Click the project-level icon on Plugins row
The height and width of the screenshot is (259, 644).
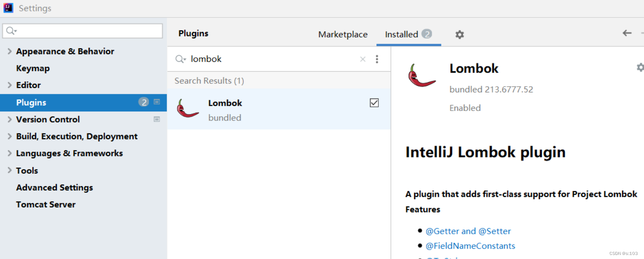157,102
